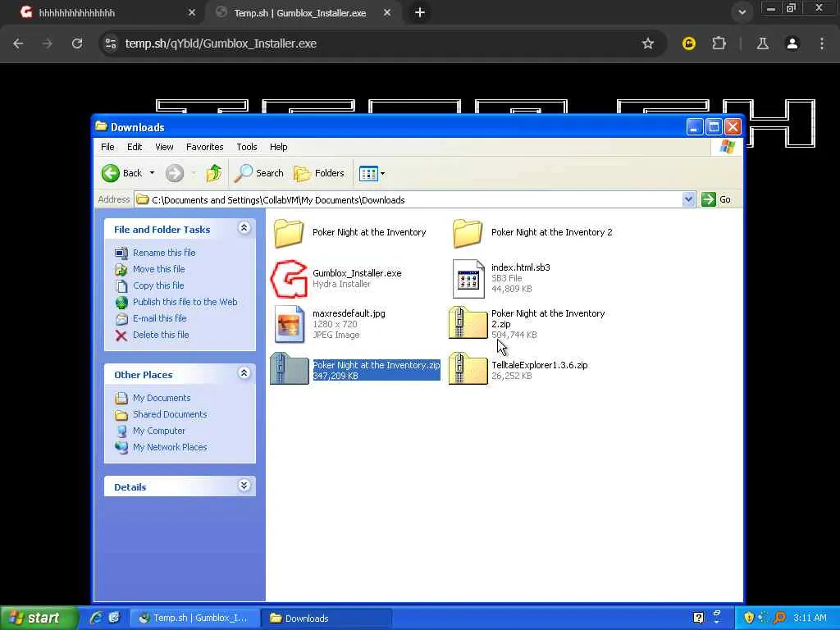Open the Help menu
Screen dimensions: 840x630
[x=279, y=147]
